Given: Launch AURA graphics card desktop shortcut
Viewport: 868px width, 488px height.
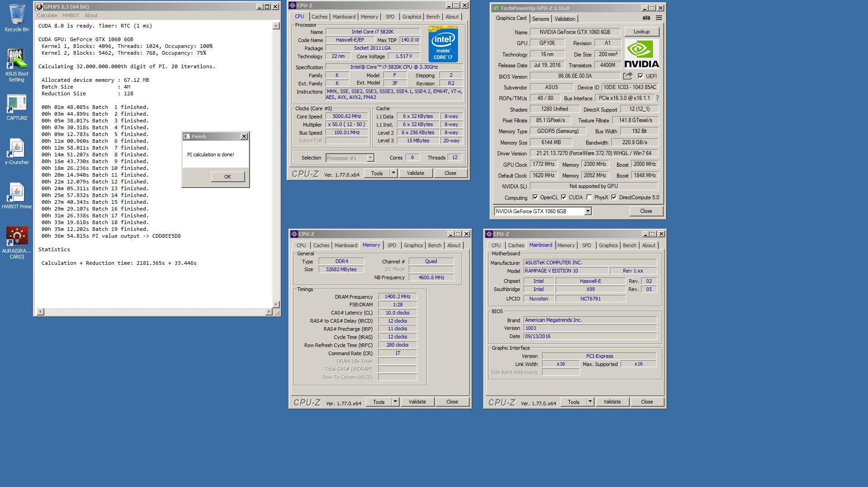Looking at the screenshot, I should [x=17, y=243].
